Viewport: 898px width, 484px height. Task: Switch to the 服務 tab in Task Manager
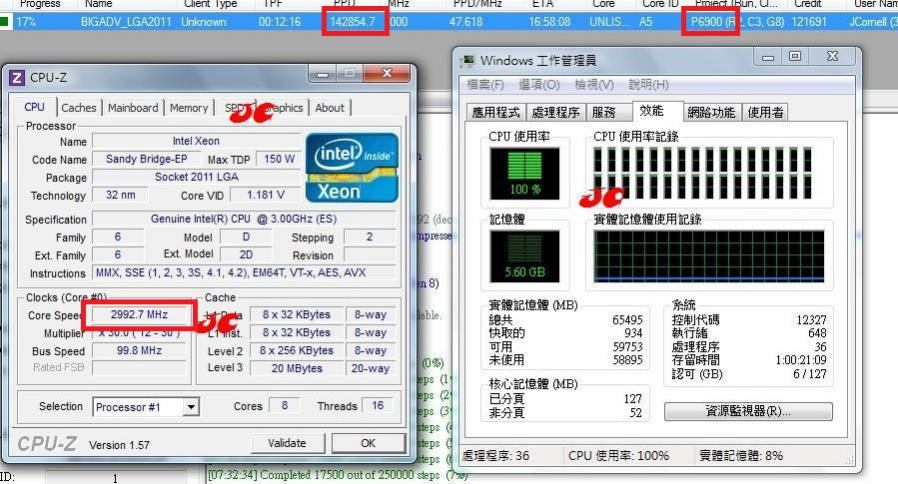coord(604,112)
